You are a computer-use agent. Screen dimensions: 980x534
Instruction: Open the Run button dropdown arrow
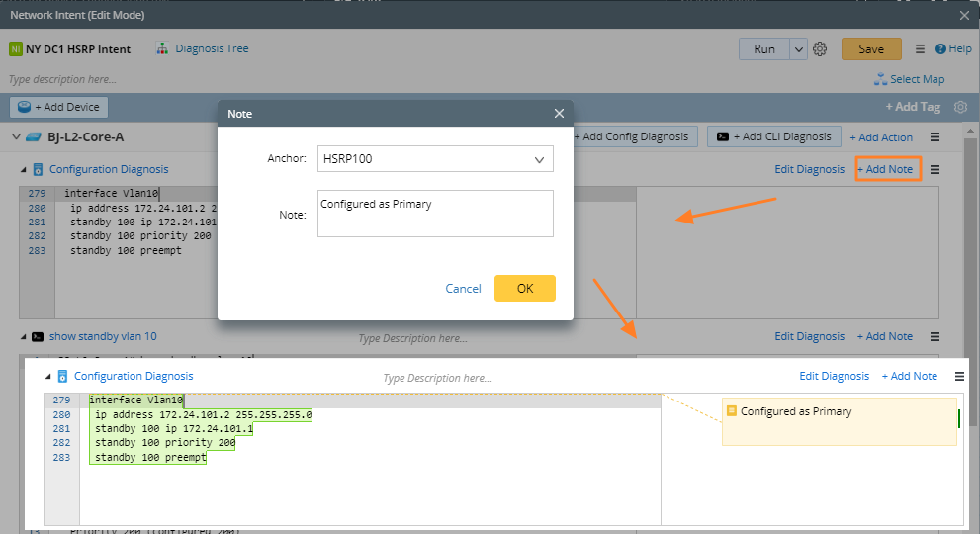(x=799, y=49)
